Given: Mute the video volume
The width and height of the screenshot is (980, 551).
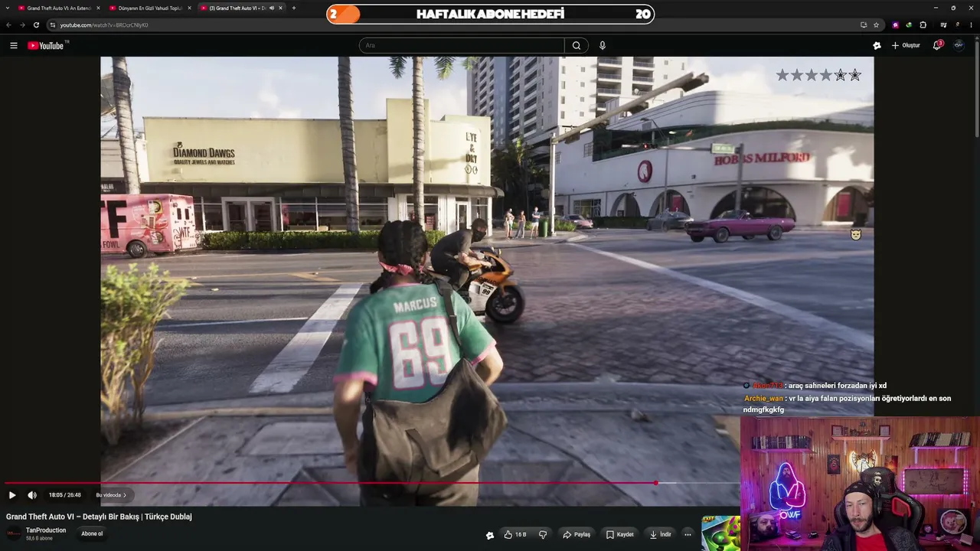Looking at the screenshot, I should pyautogui.click(x=32, y=495).
